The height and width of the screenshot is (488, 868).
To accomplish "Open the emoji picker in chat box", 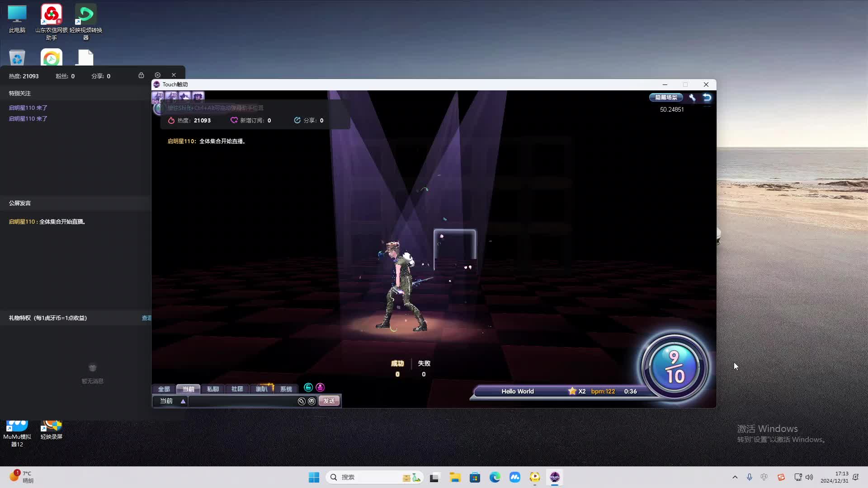I will click(x=311, y=401).
